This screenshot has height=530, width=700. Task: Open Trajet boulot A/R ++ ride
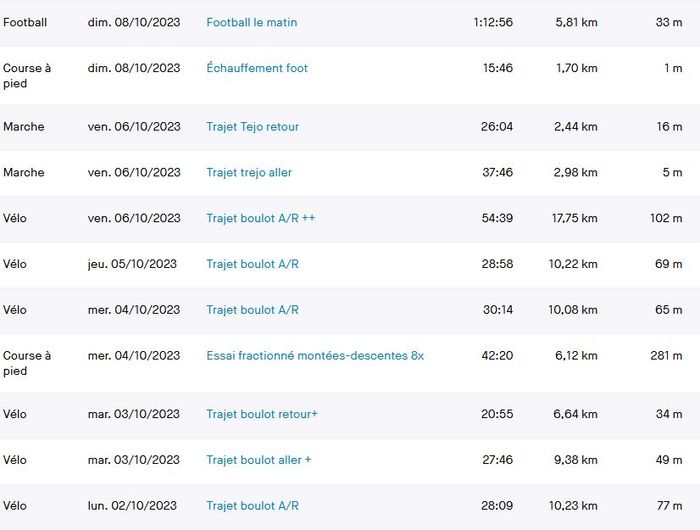[x=260, y=218]
